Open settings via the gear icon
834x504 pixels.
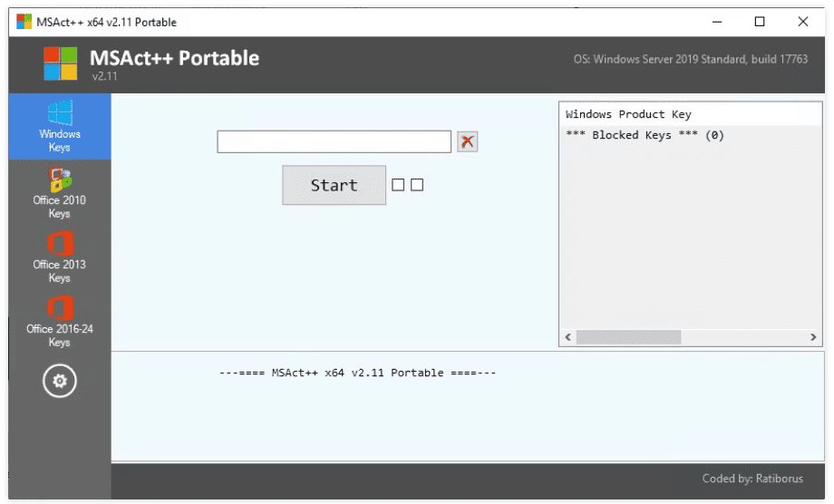point(60,381)
